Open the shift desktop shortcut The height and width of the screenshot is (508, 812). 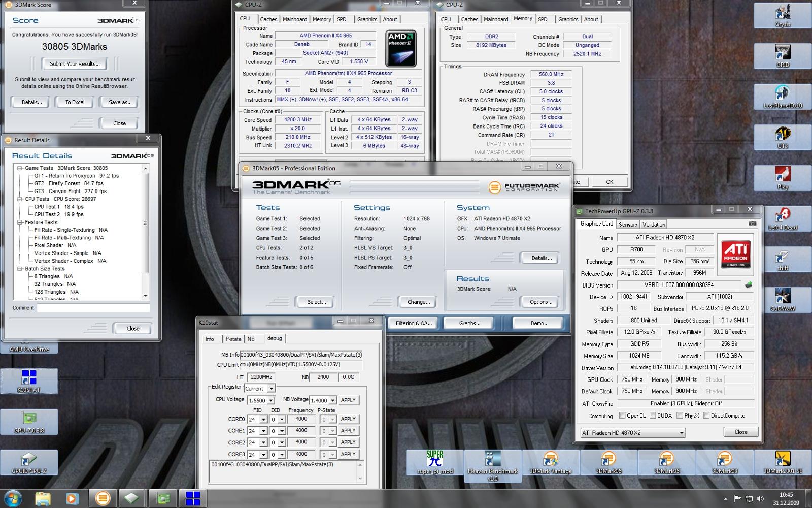[782, 260]
